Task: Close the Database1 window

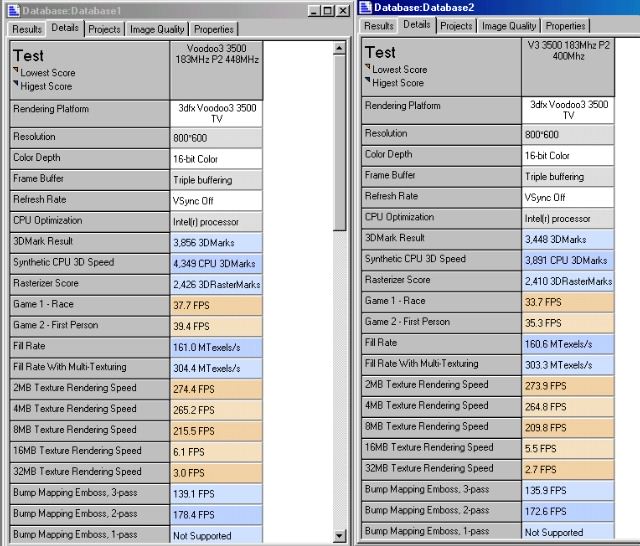Action: 341,11
